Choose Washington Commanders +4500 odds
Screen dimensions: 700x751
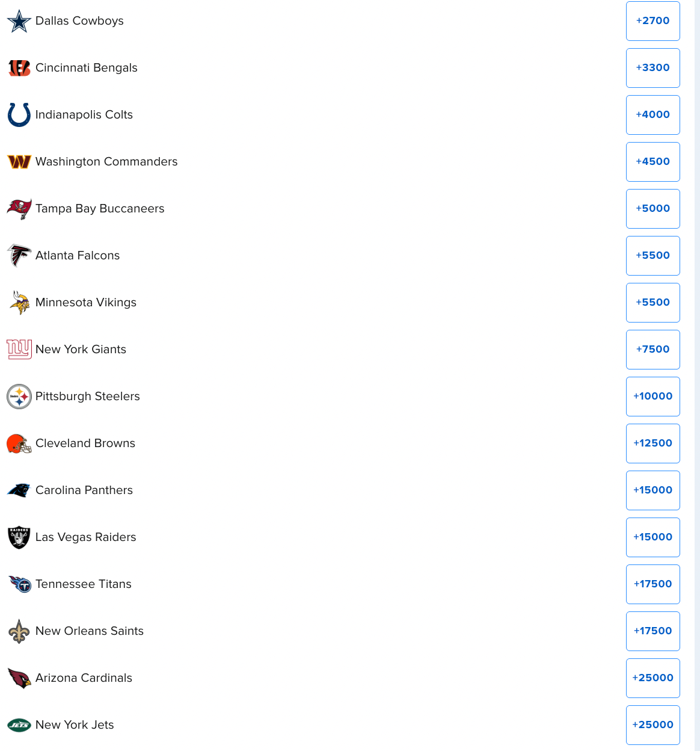[x=653, y=162]
